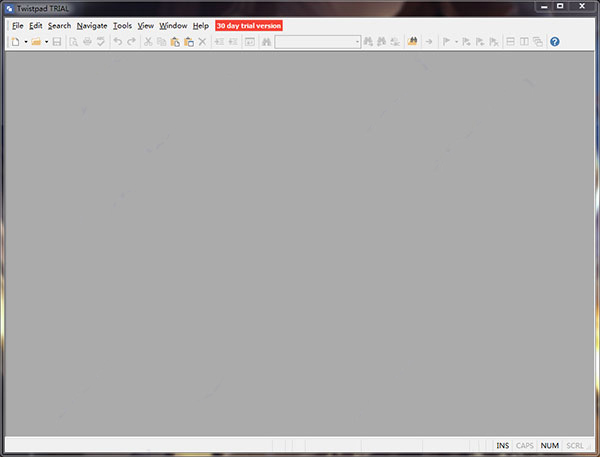600x457 pixels.
Task: Open the File menu
Action: pyautogui.click(x=18, y=26)
